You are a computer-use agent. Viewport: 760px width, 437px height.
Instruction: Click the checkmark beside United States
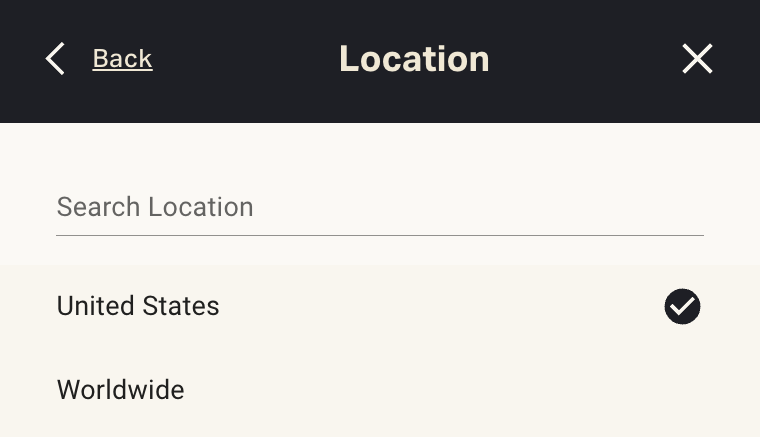tap(682, 307)
